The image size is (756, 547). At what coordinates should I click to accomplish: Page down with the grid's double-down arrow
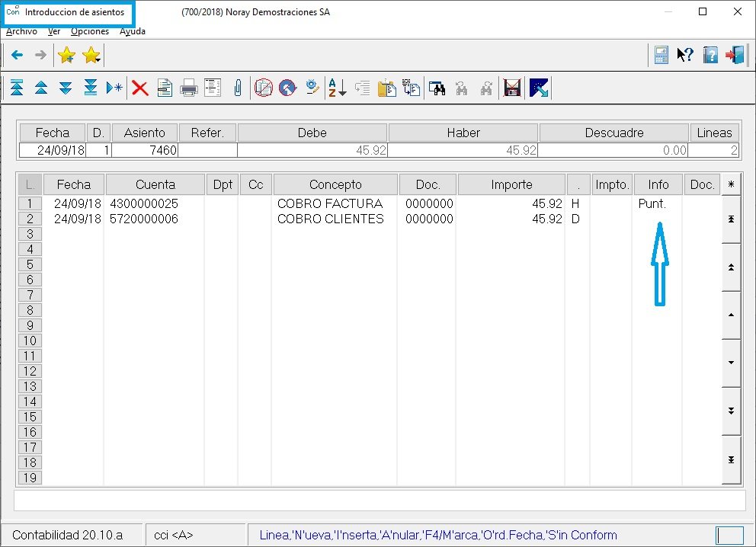click(x=732, y=411)
